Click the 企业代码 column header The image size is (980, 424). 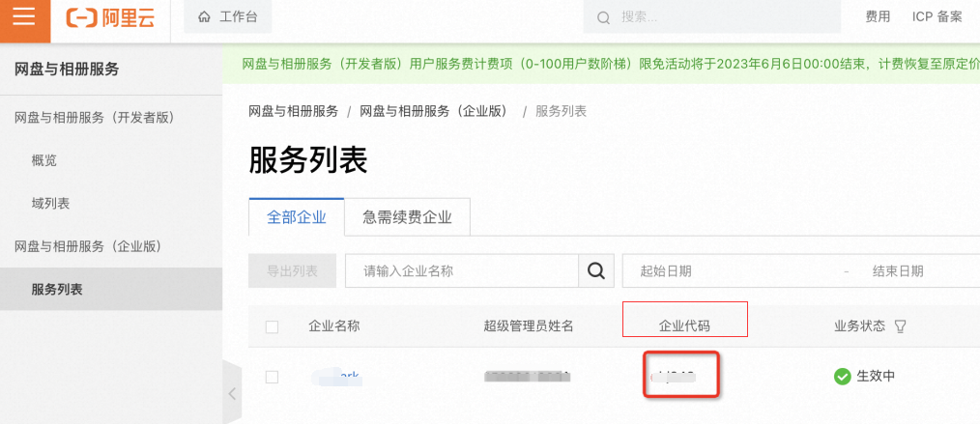click(685, 325)
